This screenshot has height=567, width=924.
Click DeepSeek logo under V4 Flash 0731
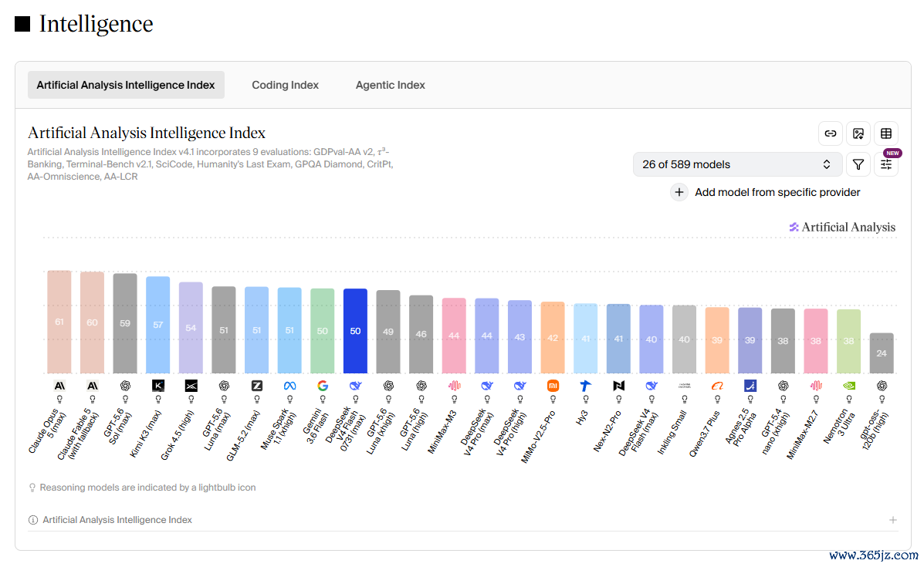click(x=355, y=386)
